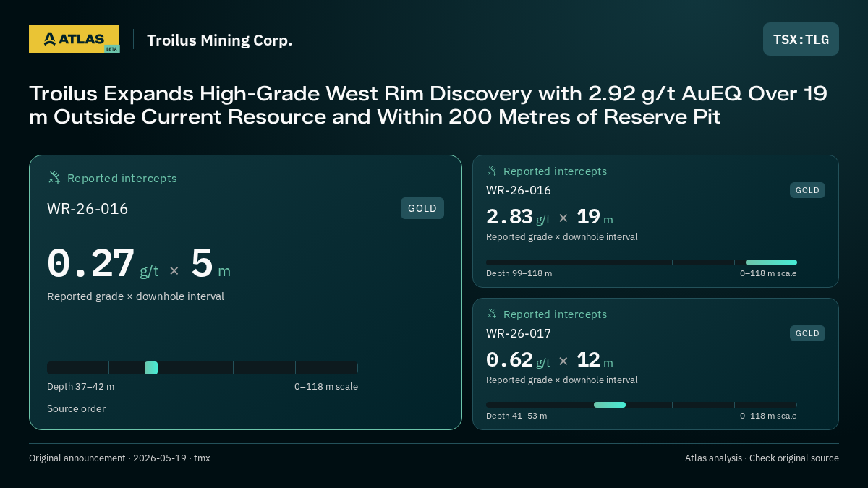This screenshot has width=868, height=488.
Task: Click the TSX:TLG ticker badge
Action: click(801, 39)
